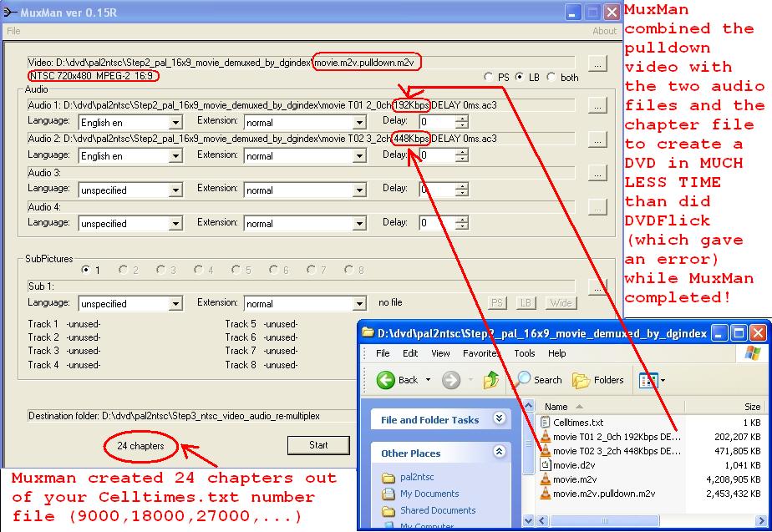Open the Tools menu in Explorer

coord(525,353)
